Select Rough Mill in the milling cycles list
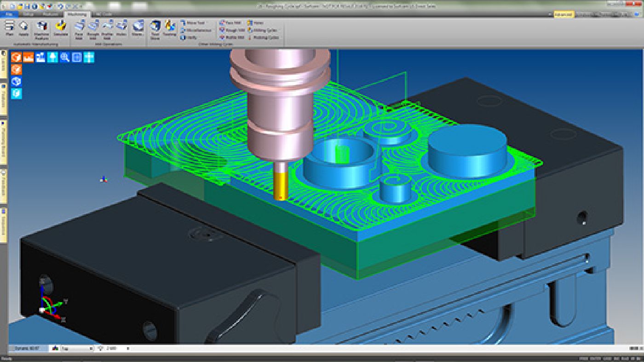 [x=232, y=30]
